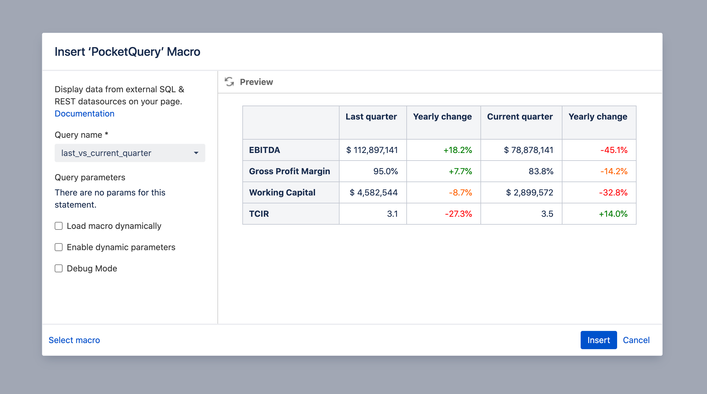This screenshot has height=394, width=707.
Task: Select the Current quarter column header
Action: pyautogui.click(x=521, y=123)
